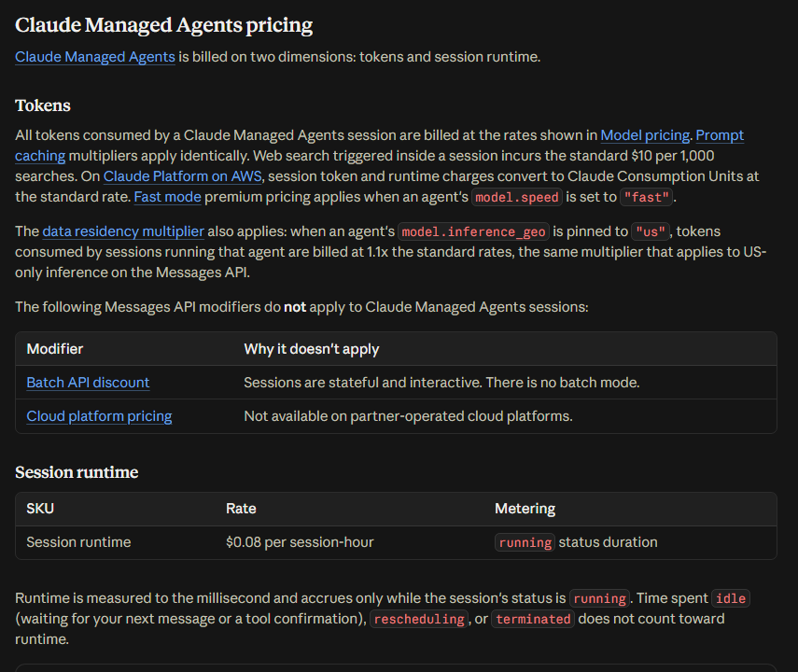798x672 pixels.
Task: Click the Modifier column header
Action: [54, 349]
